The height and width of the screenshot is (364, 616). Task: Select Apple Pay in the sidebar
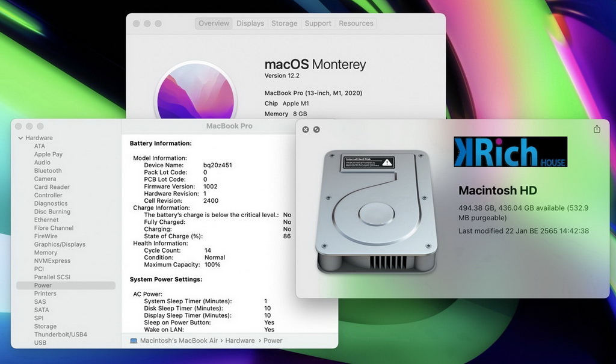tap(48, 155)
